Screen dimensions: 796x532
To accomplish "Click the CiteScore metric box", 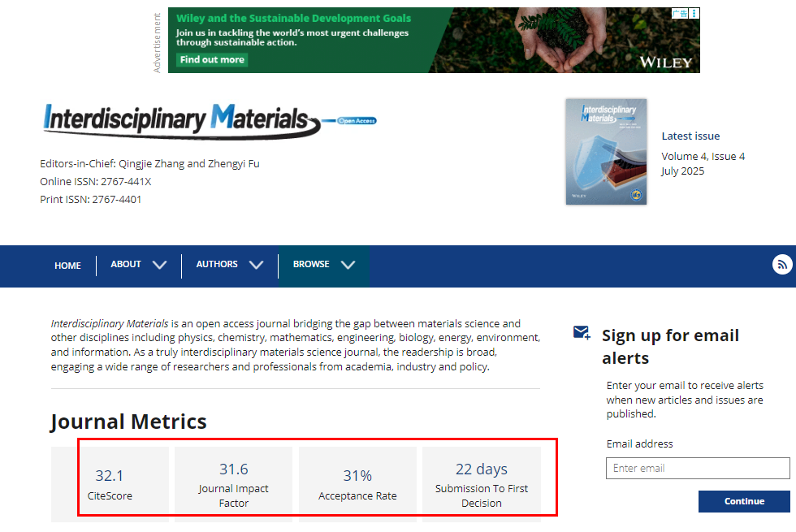I will click(110, 479).
